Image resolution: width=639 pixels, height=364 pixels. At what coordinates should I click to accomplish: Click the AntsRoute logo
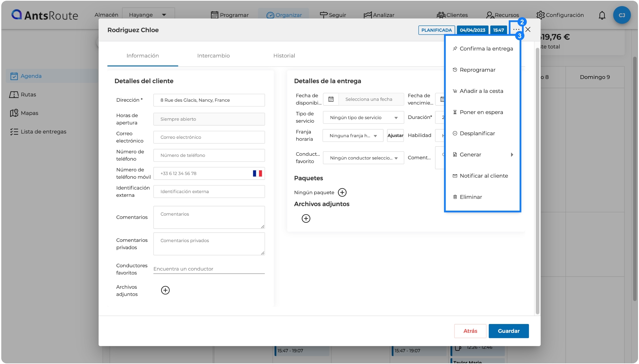(45, 15)
